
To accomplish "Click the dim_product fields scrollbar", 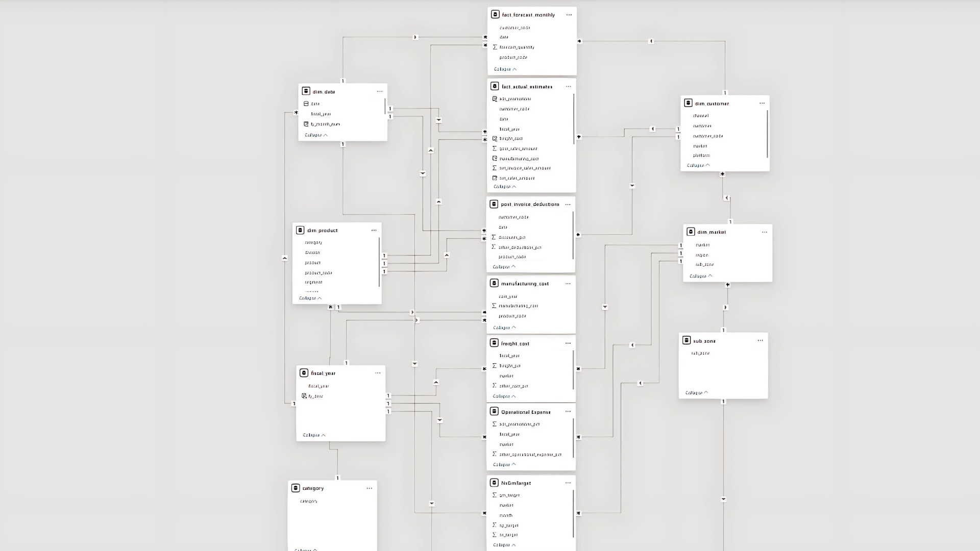I will coord(379,262).
